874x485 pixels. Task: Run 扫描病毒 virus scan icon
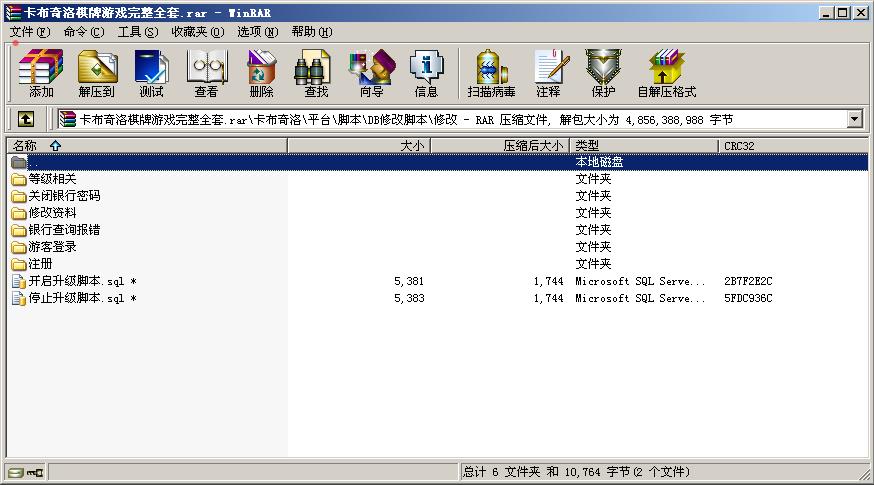coord(491,74)
